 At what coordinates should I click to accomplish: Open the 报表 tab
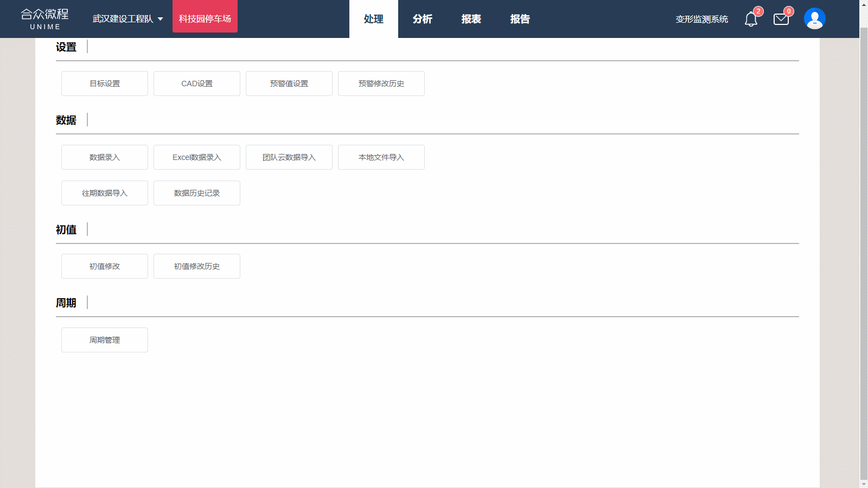[471, 19]
